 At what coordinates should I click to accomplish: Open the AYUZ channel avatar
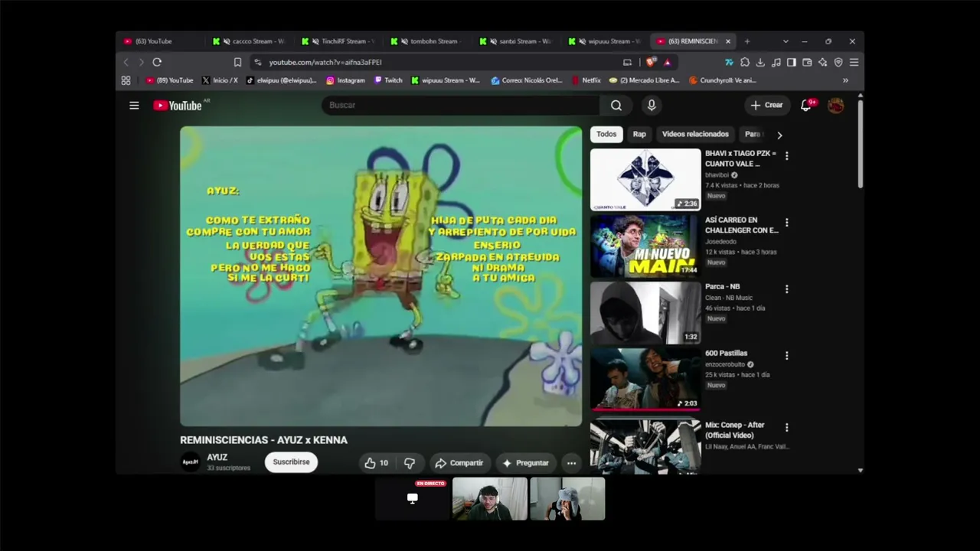[190, 461]
